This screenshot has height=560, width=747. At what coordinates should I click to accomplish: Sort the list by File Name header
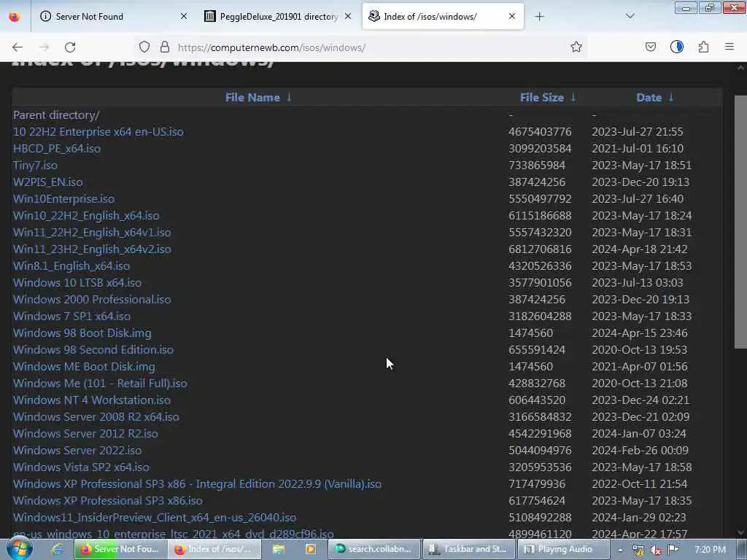[x=252, y=98]
